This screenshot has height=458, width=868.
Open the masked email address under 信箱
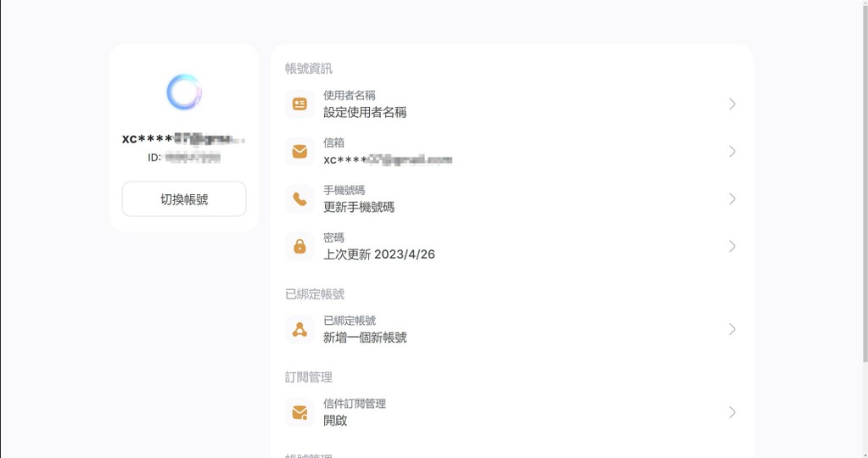point(387,159)
